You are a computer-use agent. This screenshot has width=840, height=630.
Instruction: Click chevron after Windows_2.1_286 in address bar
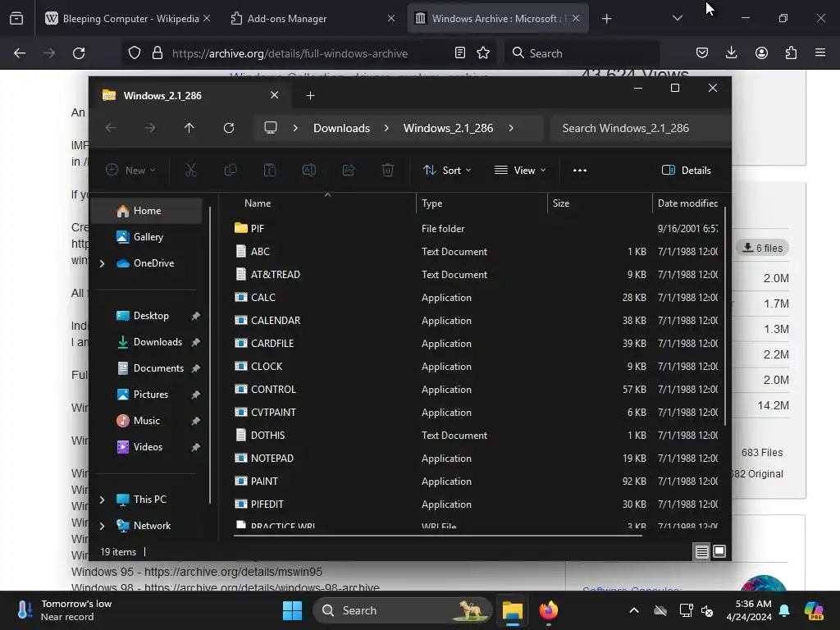(511, 128)
